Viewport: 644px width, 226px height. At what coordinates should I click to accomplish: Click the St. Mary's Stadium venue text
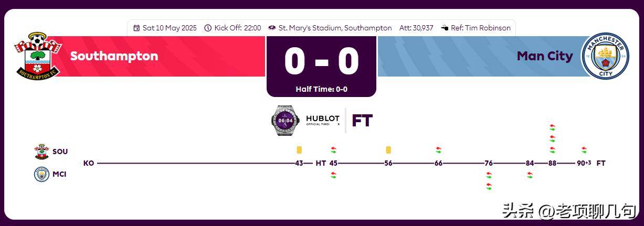click(x=335, y=28)
